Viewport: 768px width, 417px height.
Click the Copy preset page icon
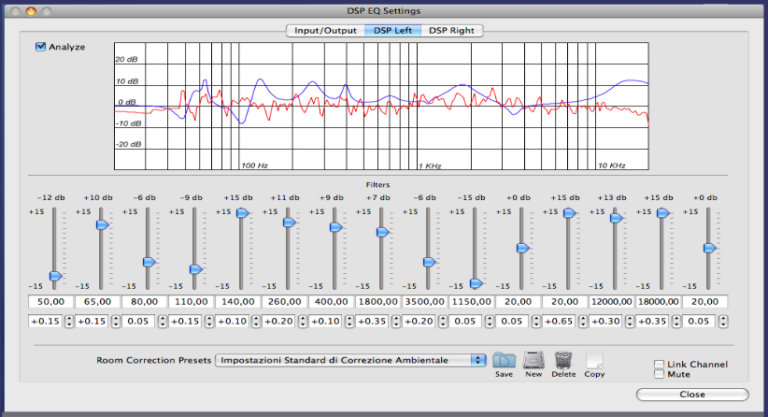coord(594,360)
